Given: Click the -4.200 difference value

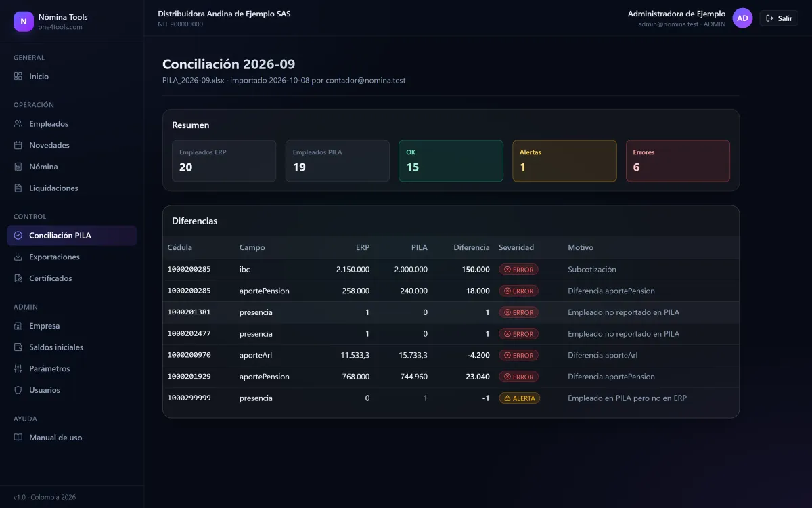Looking at the screenshot, I should coord(478,355).
